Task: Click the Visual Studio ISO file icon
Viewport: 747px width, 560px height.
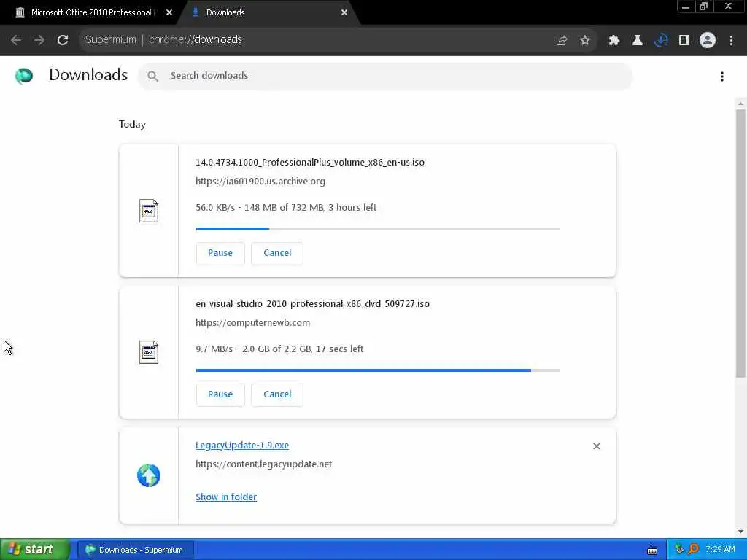Action: coord(149,352)
